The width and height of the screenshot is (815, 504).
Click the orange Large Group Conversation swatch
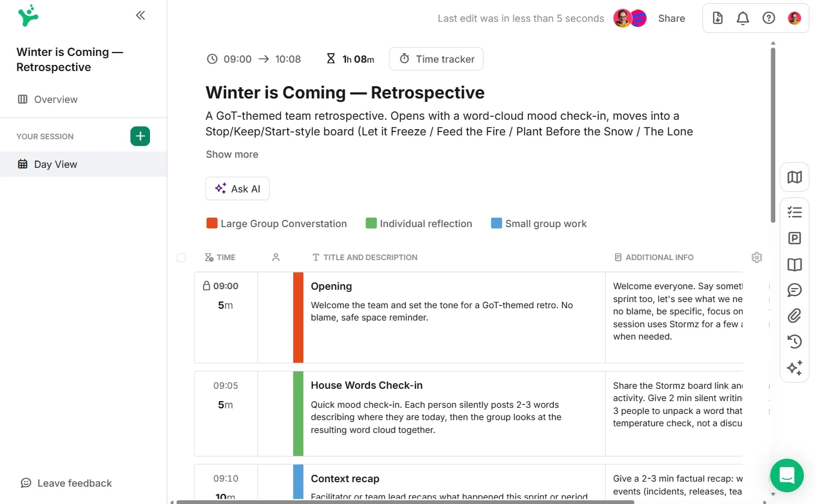(x=212, y=223)
